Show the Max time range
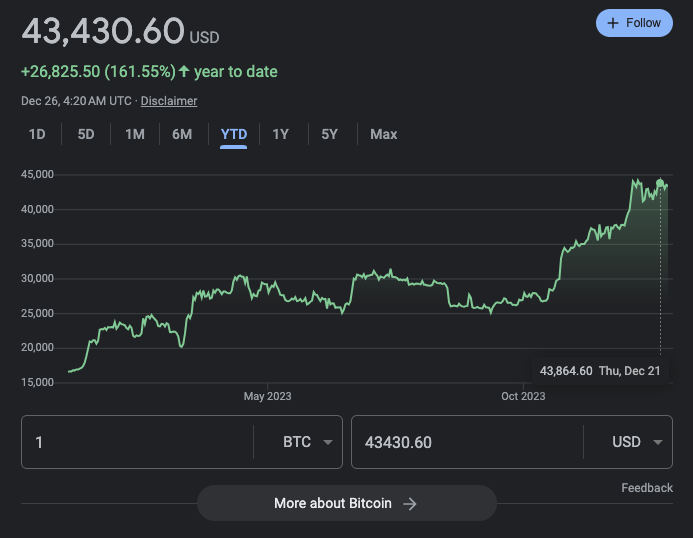The image size is (693, 538). (384, 134)
